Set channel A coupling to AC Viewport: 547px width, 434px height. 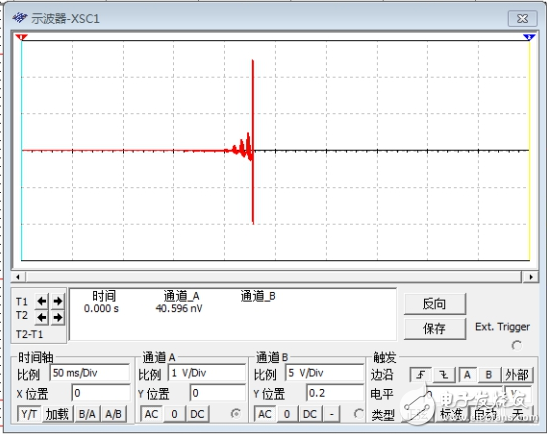click(x=151, y=414)
